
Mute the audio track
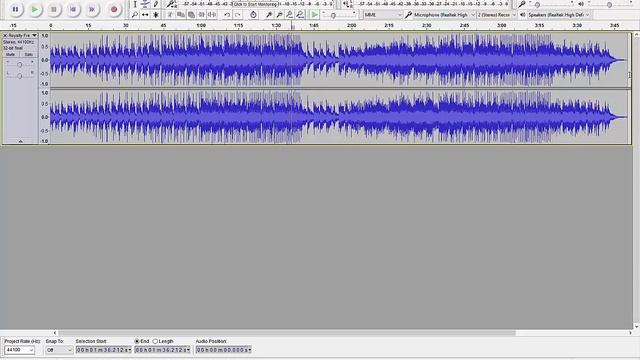11,54
